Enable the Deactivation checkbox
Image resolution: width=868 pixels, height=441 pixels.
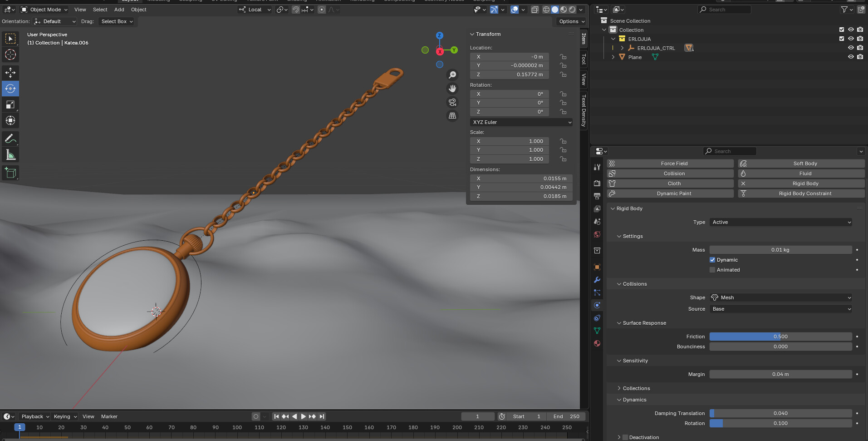pos(625,437)
